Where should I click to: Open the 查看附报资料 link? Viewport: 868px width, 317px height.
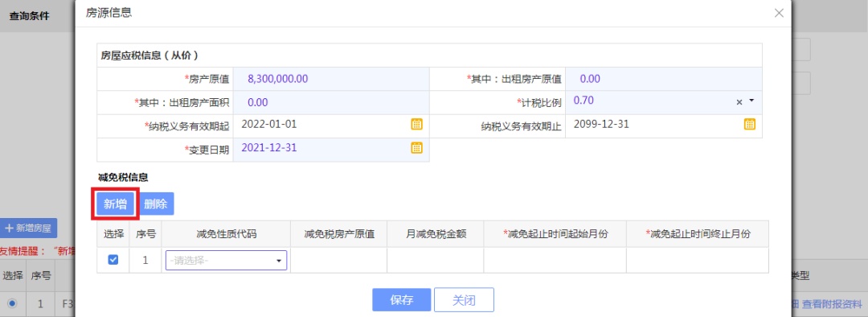[833, 303]
